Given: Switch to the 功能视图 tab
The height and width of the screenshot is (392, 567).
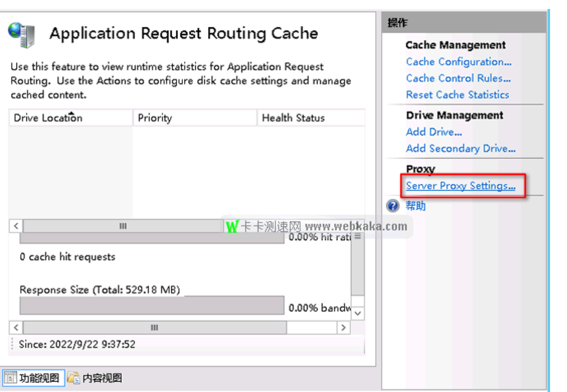Looking at the screenshot, I should (x=33, y=377).
